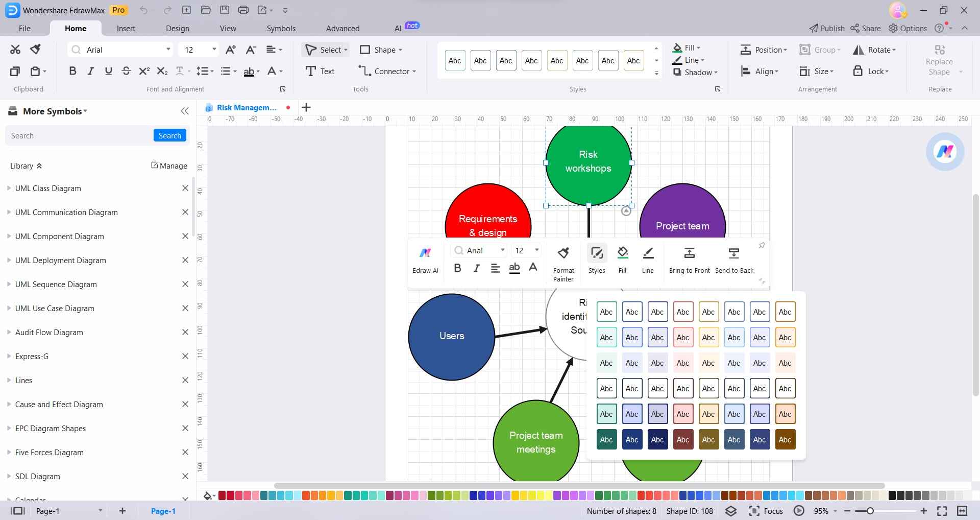Image resolution: width=980 pixels, height=520 pixels.
Task: Click Edraw AI in floating toolbar
Action: pos(425,260)
